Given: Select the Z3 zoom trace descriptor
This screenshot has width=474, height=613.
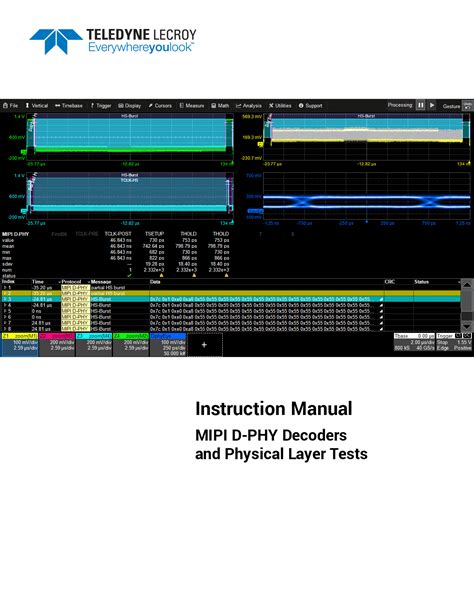Looking at the screenshot, I should [94, 344].
